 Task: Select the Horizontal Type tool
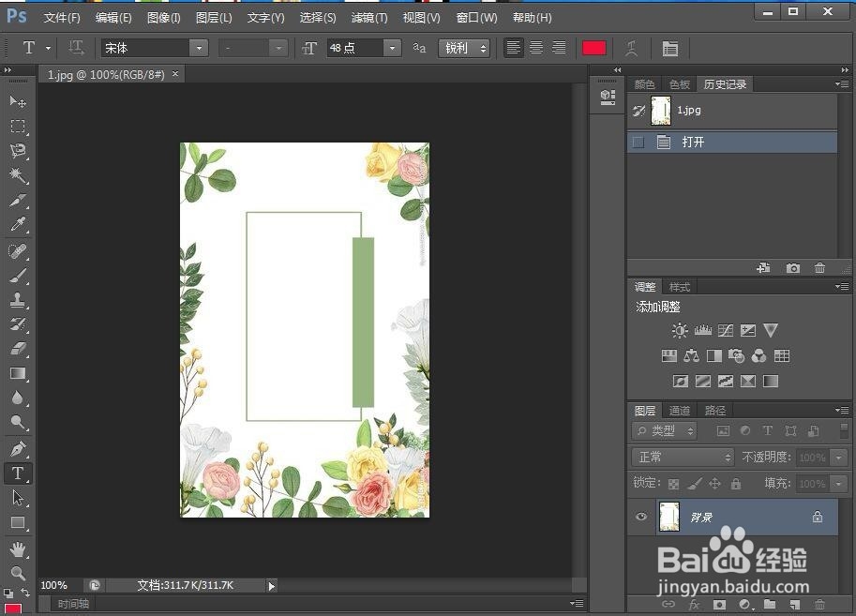pyautogui.click(x=18, y=473)
